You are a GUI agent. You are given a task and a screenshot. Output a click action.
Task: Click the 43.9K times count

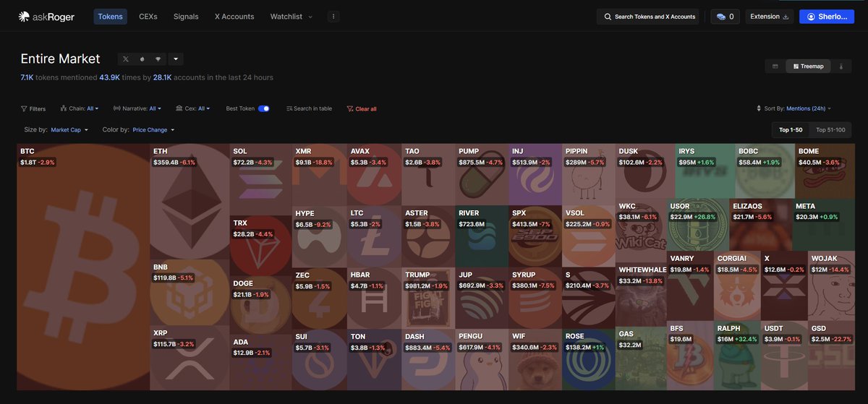pos(109,77)
